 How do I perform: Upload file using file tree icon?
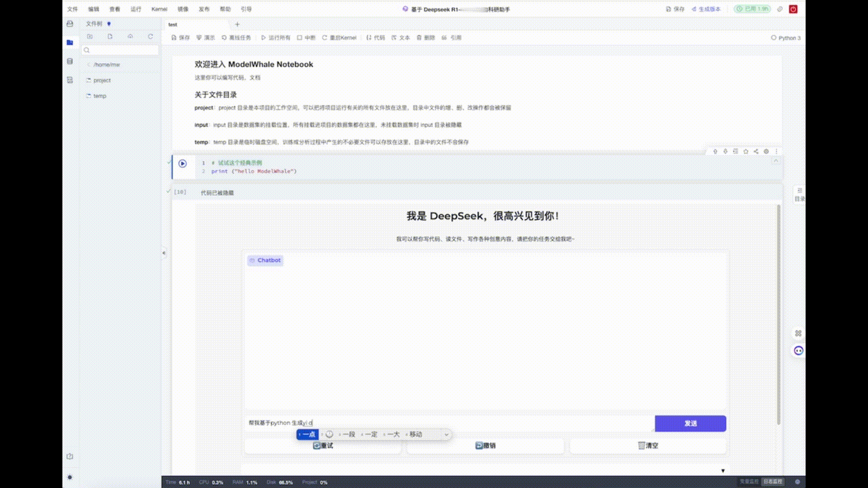pyautogui.click(x=130, y=36)
